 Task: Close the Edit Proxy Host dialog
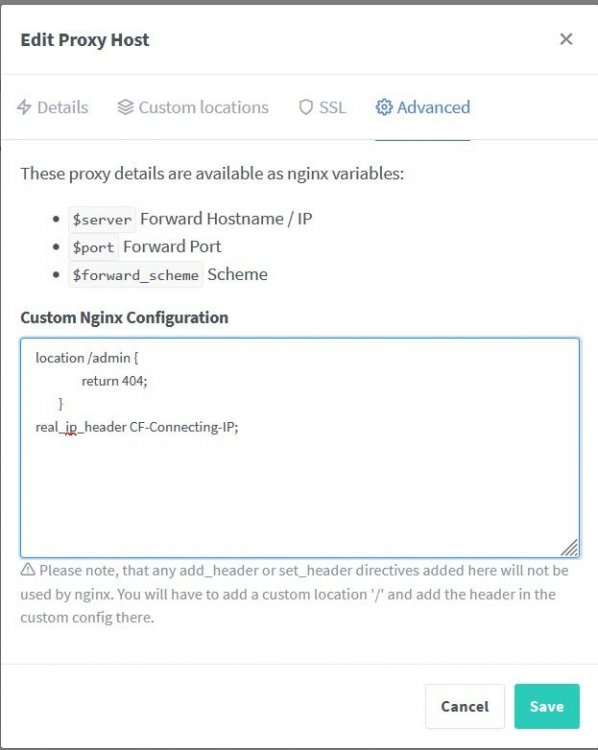click(x=566, y=39)
